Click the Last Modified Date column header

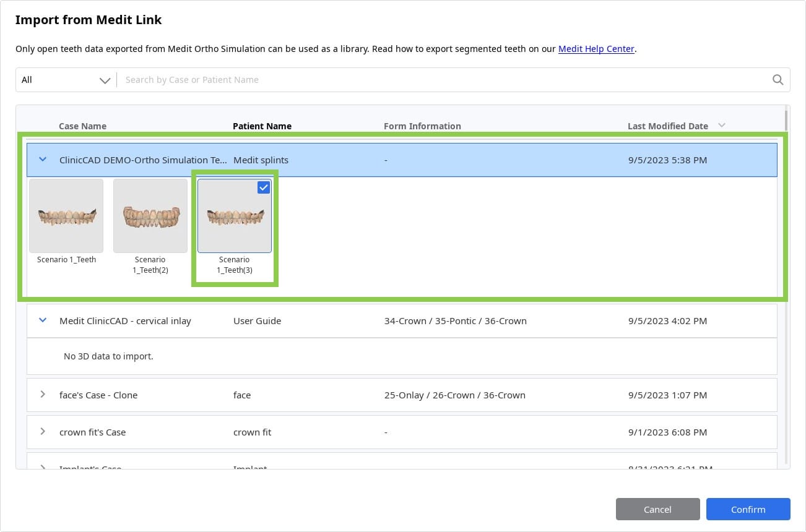667,126
